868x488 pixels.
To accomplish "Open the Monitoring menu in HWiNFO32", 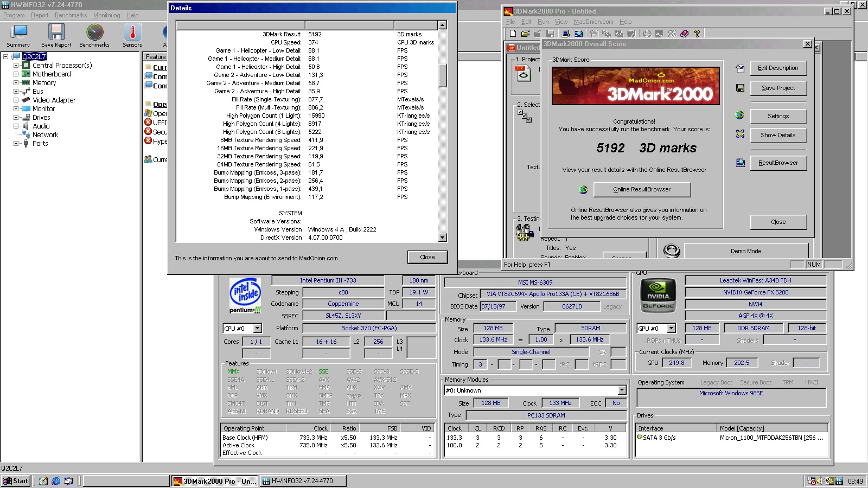I will coord(106,15).
